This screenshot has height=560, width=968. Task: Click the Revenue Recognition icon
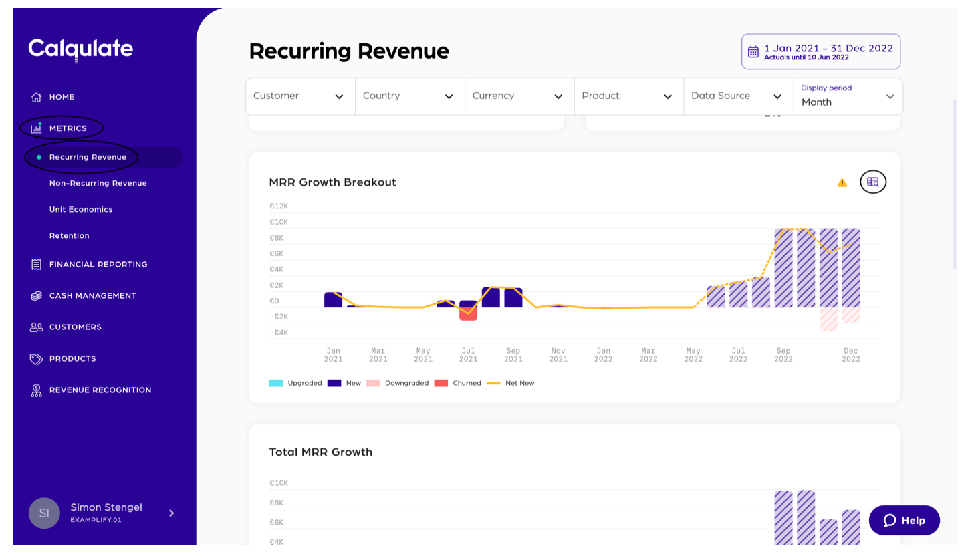pyautogui.click(x=37, y=390)
